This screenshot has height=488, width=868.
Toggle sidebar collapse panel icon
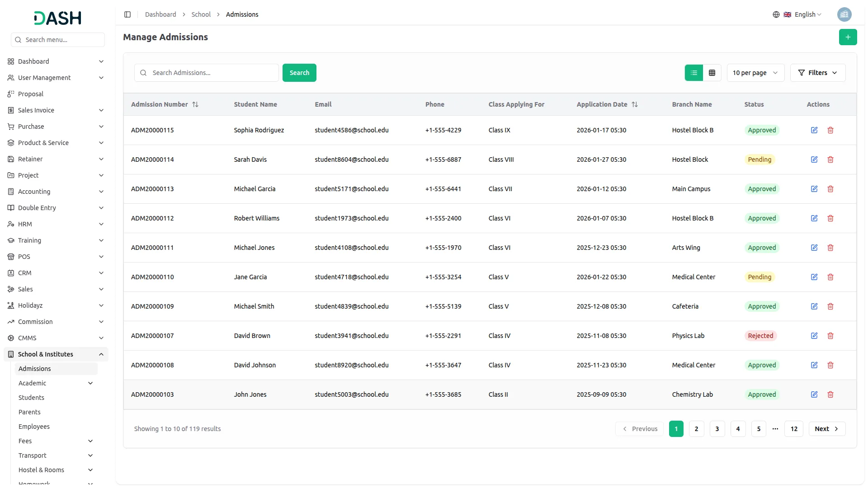point(127,14)
